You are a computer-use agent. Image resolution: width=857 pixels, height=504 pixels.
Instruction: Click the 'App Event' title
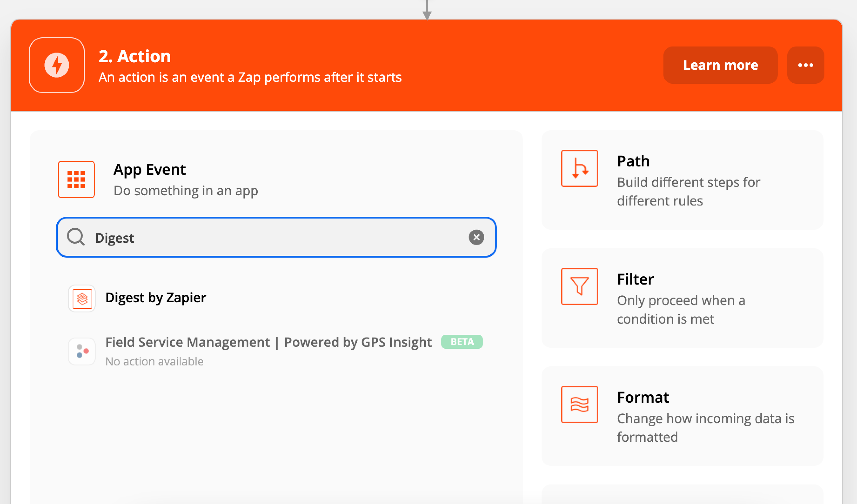(x=150, y=169)
